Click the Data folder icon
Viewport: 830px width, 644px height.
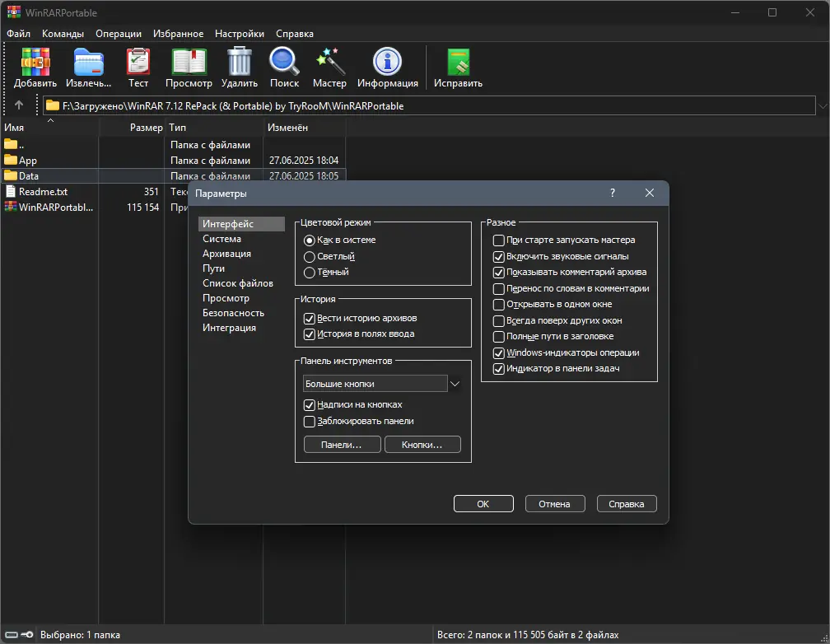(11, 175)
